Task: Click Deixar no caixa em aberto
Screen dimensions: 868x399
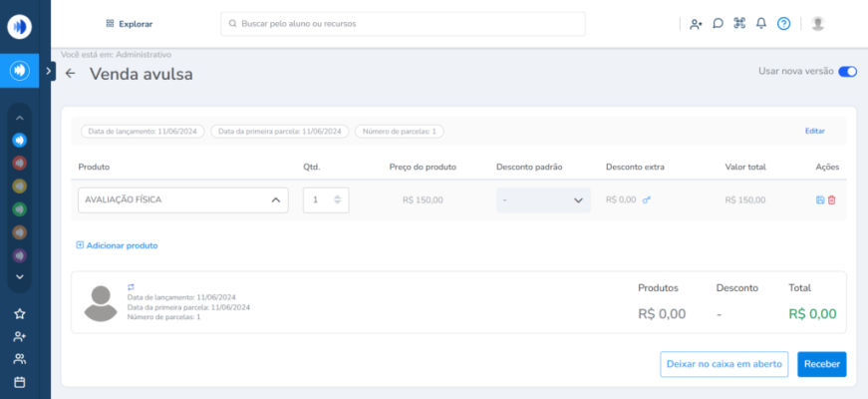Action: [x=723, y=364]
